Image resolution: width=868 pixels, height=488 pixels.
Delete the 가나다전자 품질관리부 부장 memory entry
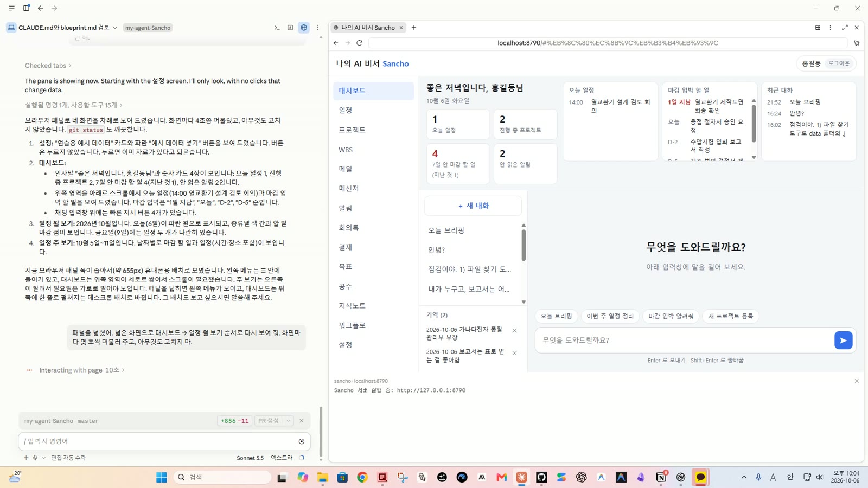[x=515, y=330]
